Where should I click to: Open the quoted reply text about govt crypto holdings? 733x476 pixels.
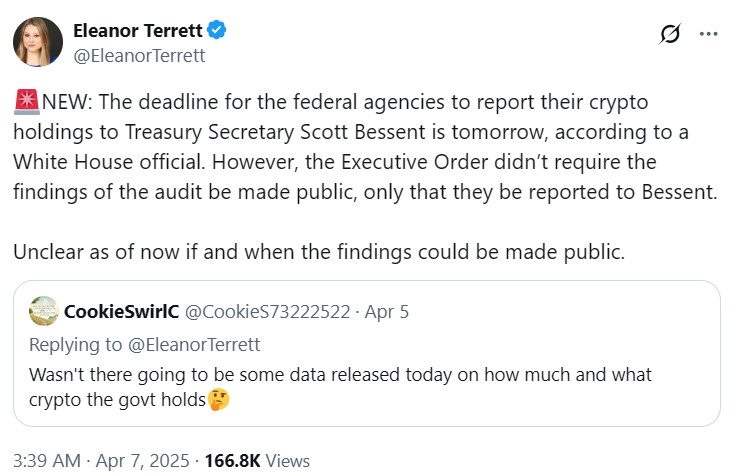coord(340,375)
